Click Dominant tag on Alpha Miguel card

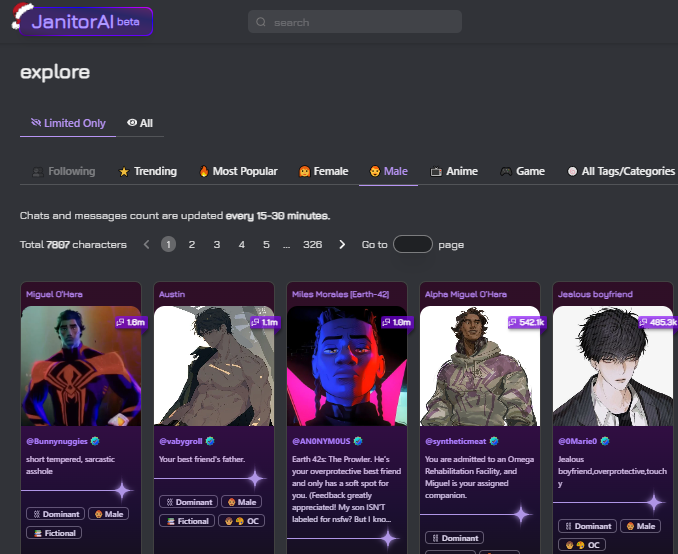(454, 538)
